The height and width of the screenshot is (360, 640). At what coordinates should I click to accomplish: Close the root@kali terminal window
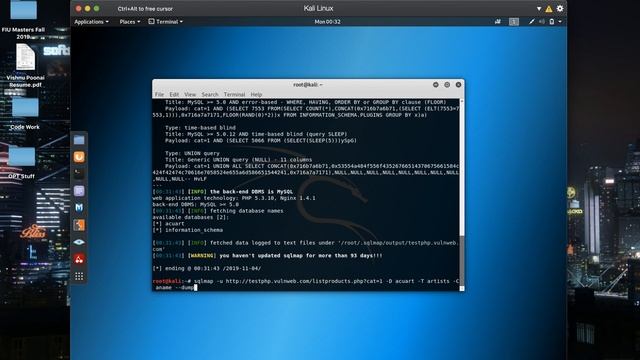[x=458, y=84]
